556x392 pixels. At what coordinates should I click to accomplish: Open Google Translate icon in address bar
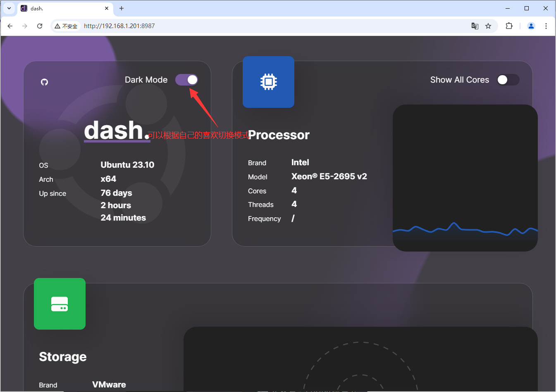point(475,26)
